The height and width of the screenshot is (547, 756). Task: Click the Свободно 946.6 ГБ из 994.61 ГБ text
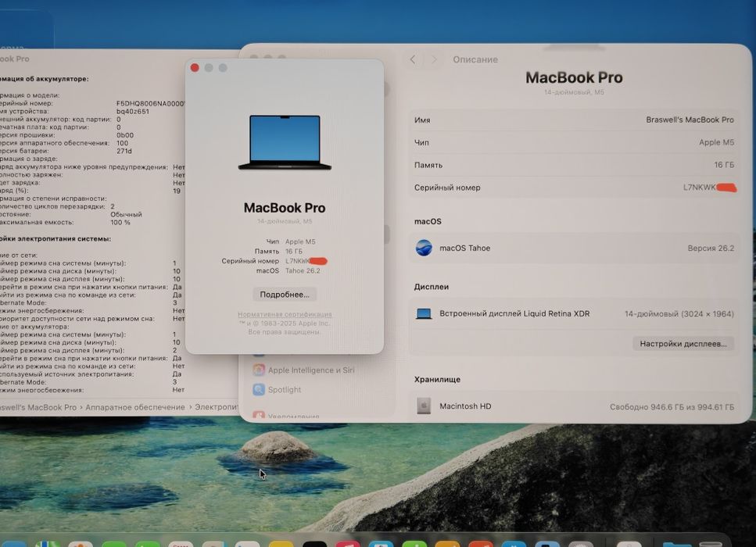pyautogui.click(x=672, y=407)
